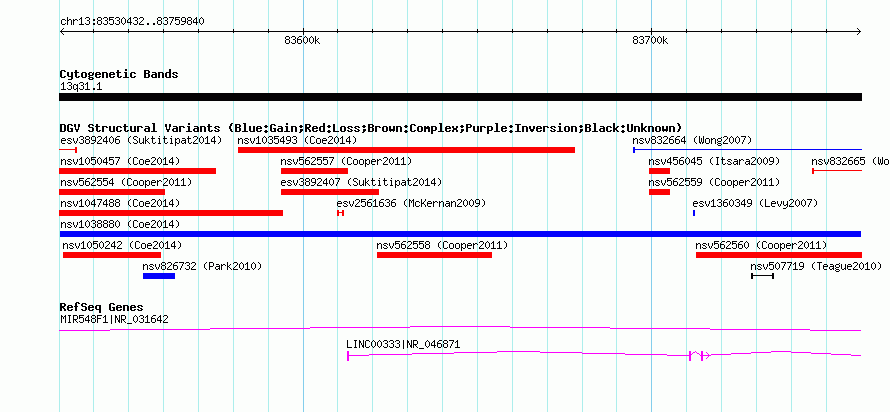The width and height of the screenshot is (890, 412).
Task: Click the nsv562557 (Cooper2011) loss bar
Action: (314, 171)
